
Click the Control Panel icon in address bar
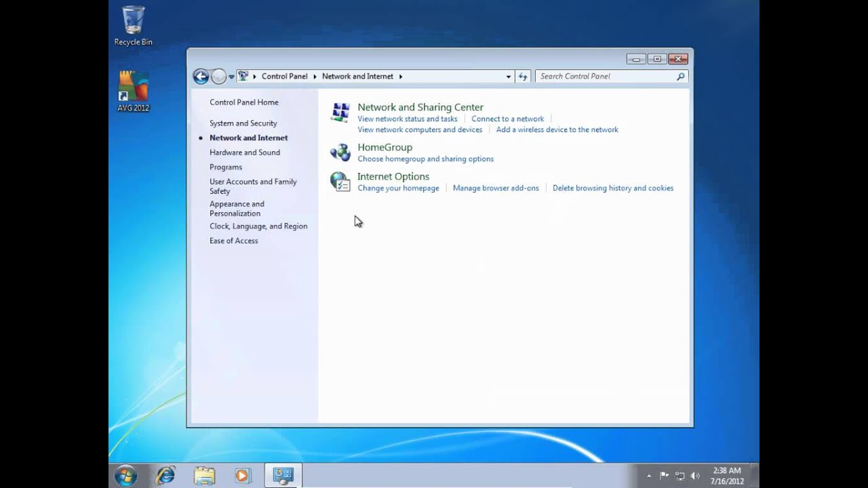243,76
